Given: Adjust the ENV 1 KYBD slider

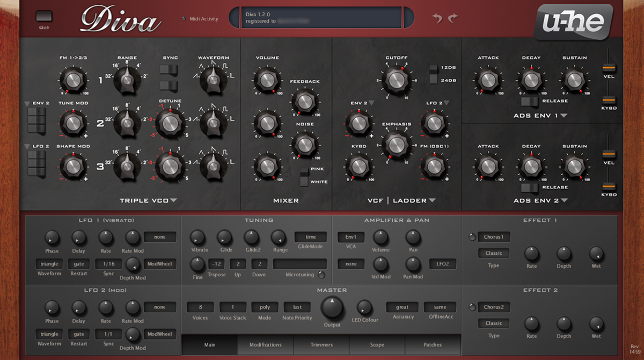Looking at the screenshot, I should point(608,99).
